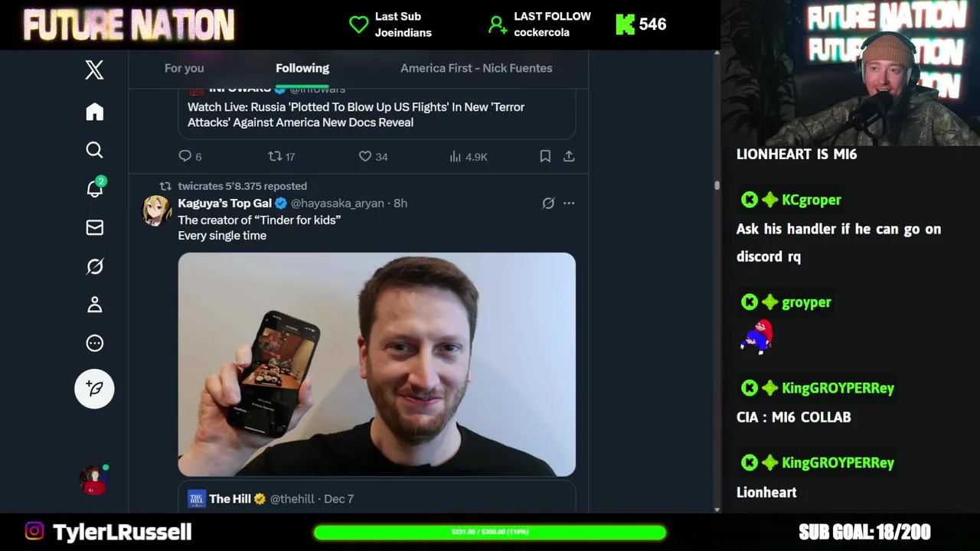980x551 pixels.
Task: Open more options on Kaguya's Top Gal post
Action: (569, 203)
